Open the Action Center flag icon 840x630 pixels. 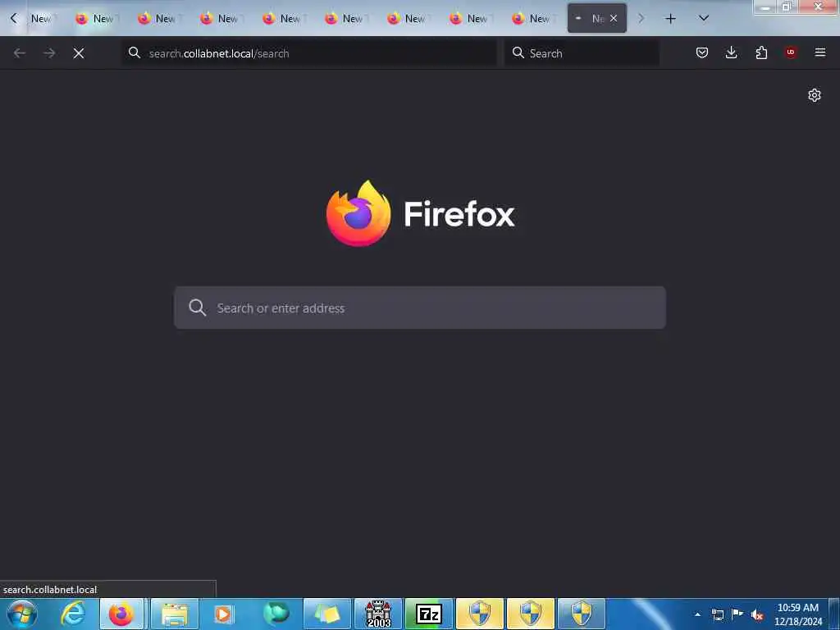pyautogui.click(x=737, y=614)
